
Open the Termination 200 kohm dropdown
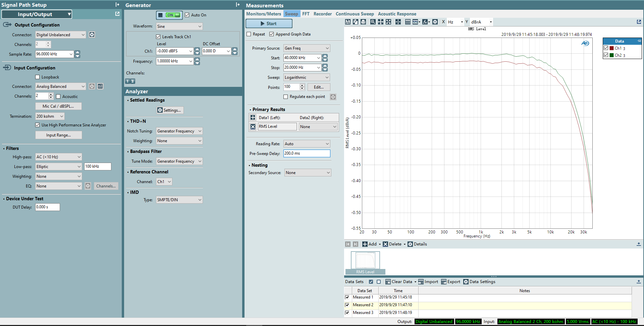[50, 116]
